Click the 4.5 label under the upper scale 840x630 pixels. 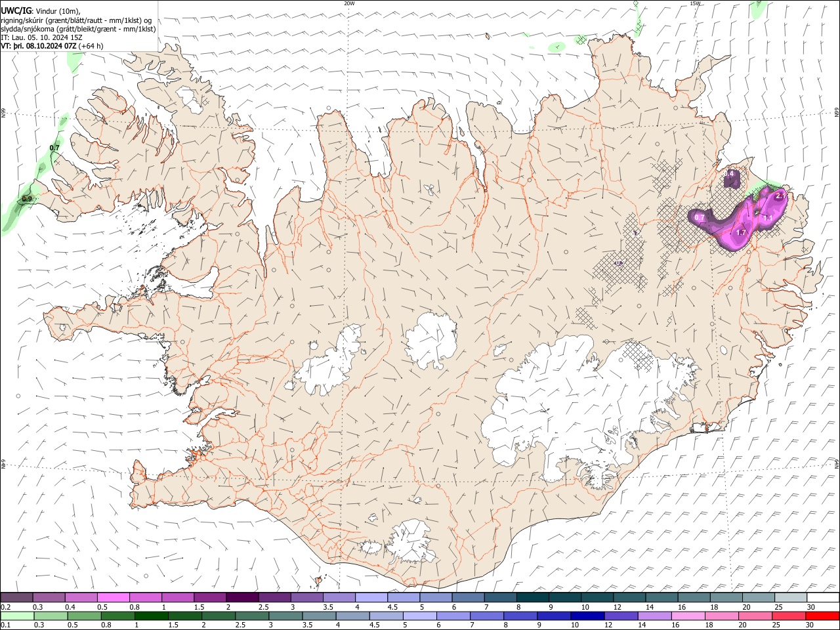[x=392, y=607]
